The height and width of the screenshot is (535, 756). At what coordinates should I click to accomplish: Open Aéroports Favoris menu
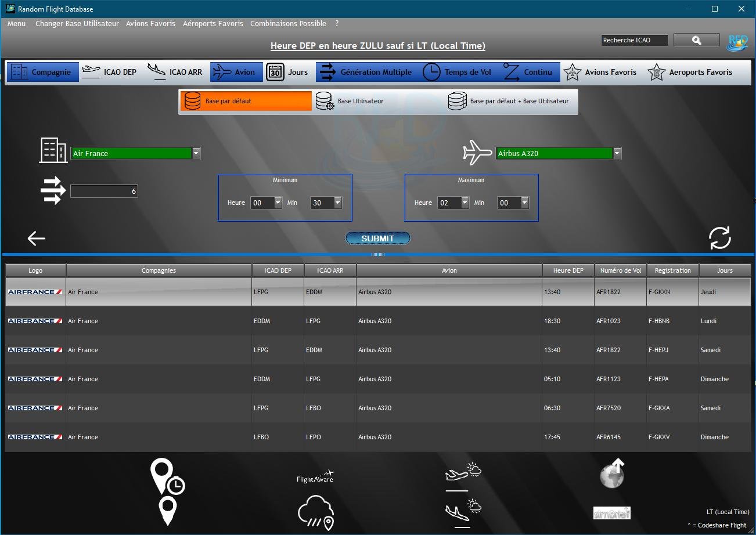213,24
